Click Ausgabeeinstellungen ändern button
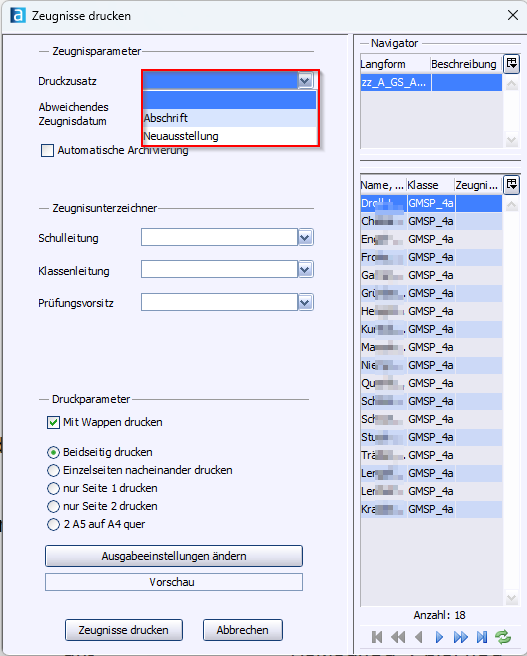Image resolution: width=527 pixels, height=656 pixels. [x=174, y=556]
